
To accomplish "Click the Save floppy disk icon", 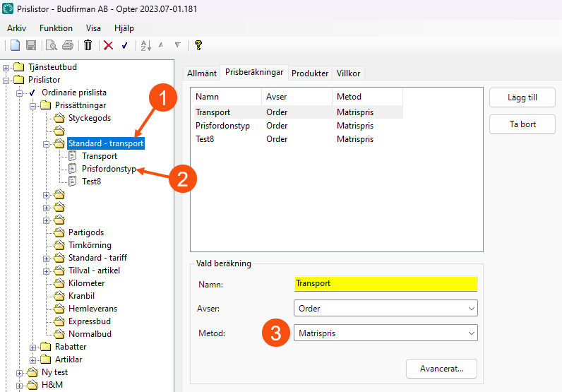I will 31,45.
